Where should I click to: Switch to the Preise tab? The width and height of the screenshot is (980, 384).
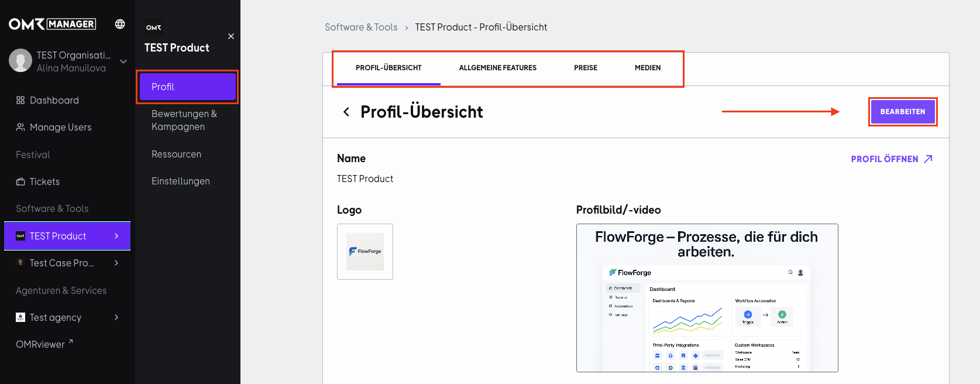[x=586, y=68]
